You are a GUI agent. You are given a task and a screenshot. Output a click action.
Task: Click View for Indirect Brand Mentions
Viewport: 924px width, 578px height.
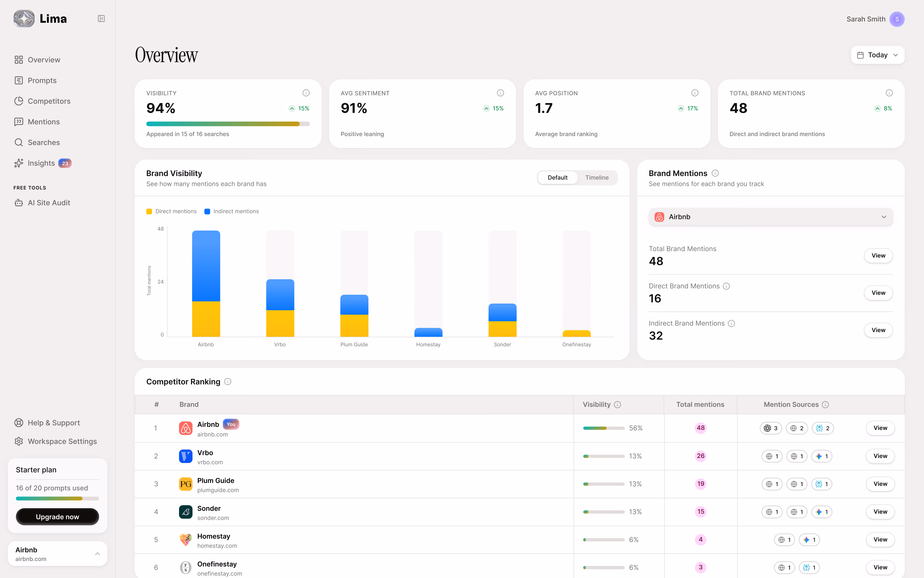[878, 330]
